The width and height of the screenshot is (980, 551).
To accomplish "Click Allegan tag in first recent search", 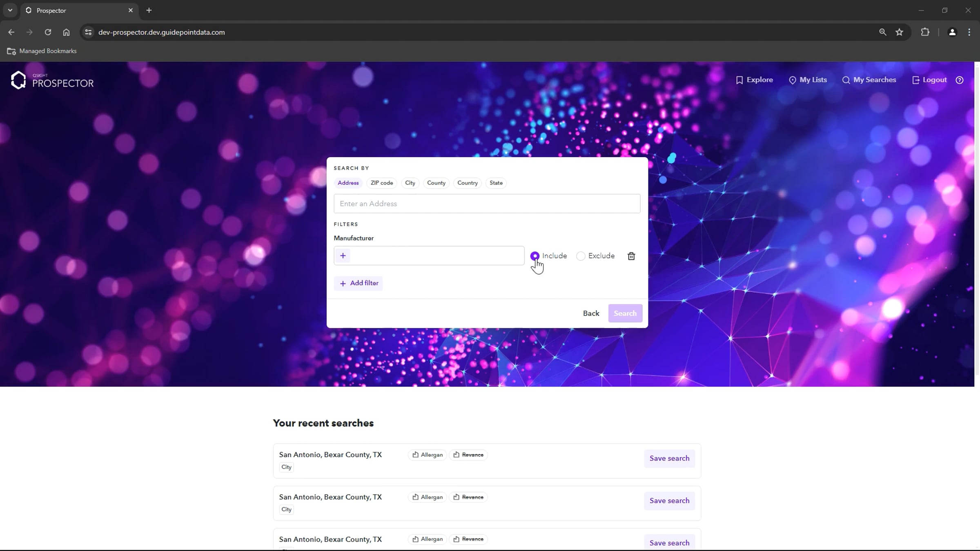I will coord(427,455).
